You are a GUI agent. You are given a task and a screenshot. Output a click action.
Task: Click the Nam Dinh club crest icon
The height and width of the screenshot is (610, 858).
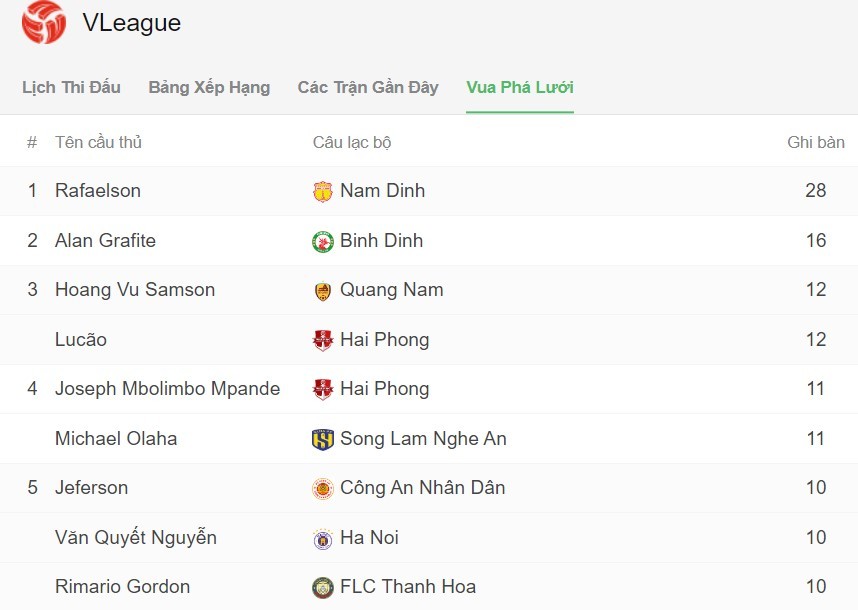pos(322,191)
